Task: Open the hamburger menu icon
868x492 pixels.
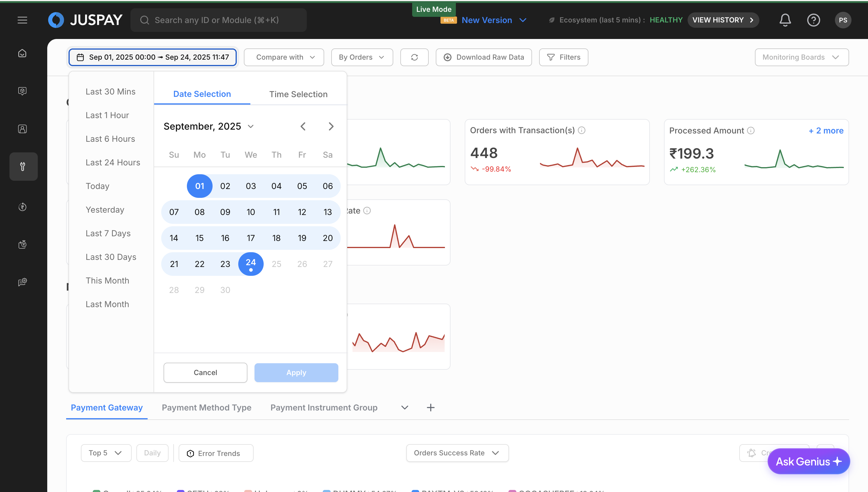Action: coord(22,20)
